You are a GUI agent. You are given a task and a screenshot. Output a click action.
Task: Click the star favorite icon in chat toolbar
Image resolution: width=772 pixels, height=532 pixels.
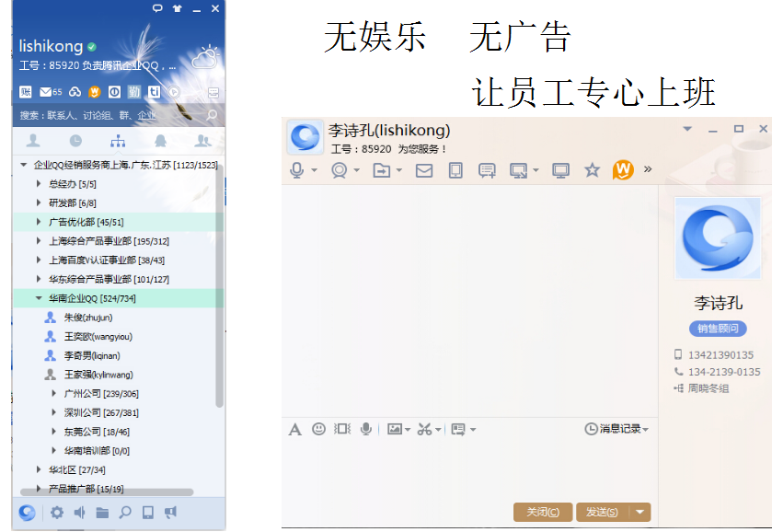tap(592, 170)
